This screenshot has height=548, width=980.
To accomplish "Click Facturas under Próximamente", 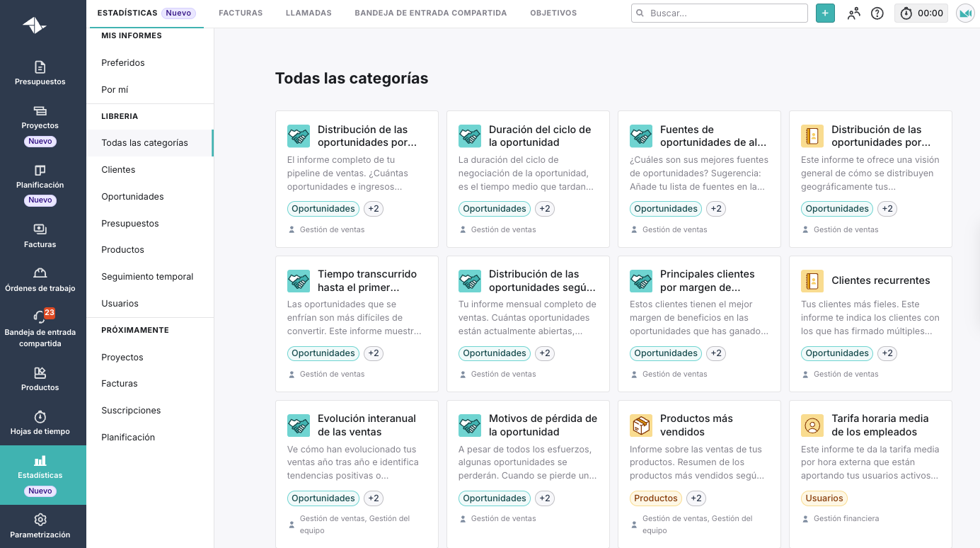I will pyautogui.click(x=150, y=384).
